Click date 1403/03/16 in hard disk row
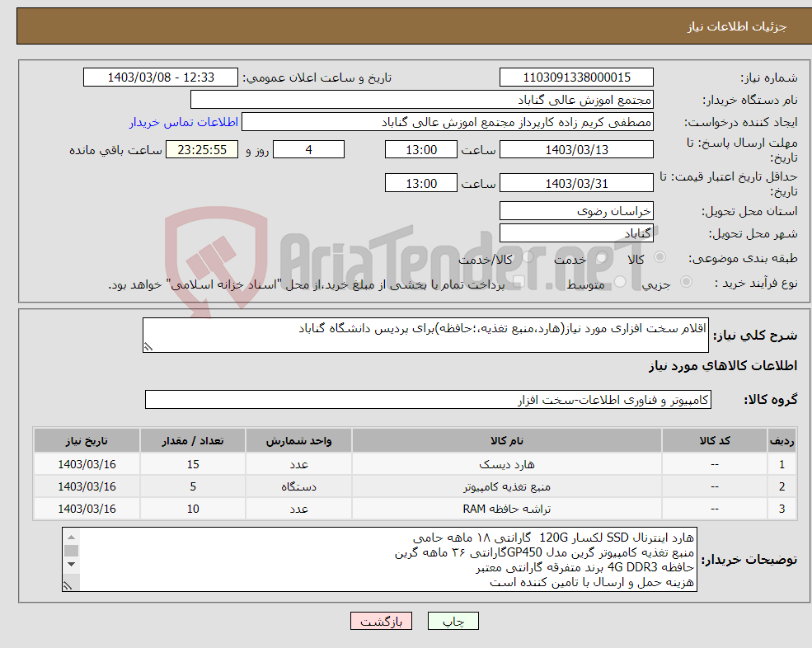 [87, 464]
